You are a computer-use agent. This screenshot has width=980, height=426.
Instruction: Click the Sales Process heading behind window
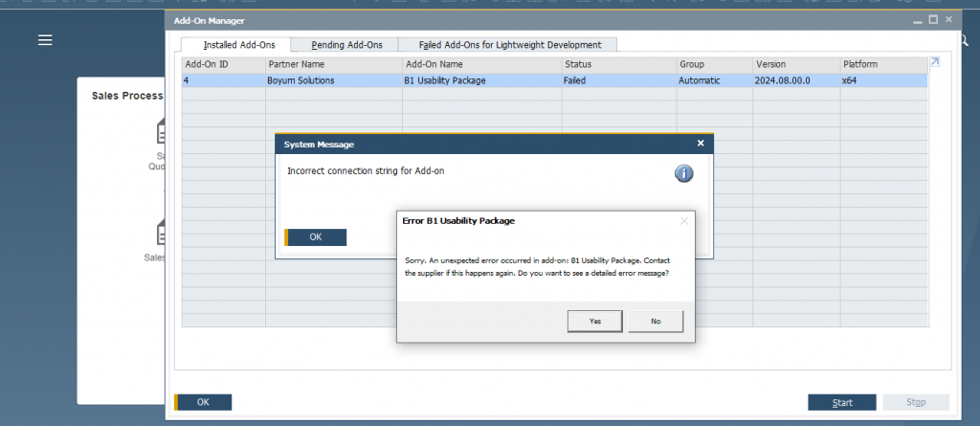pyautogui.click(x=127, y=96)
